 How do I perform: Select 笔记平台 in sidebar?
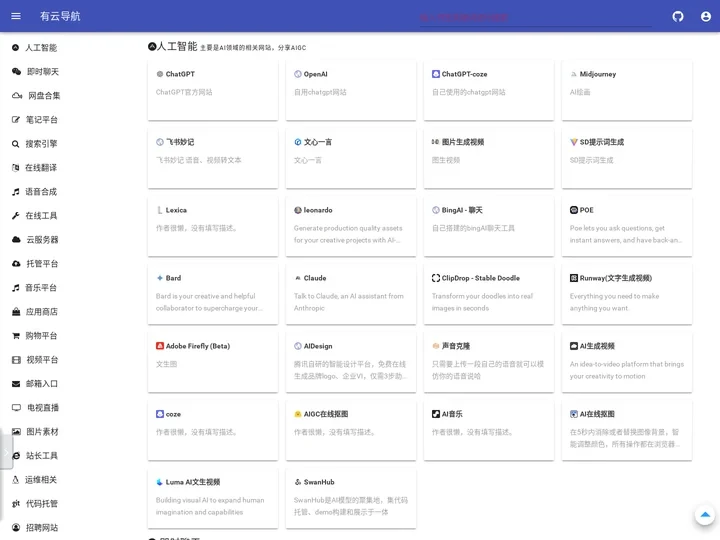click(x=41, y=120)
